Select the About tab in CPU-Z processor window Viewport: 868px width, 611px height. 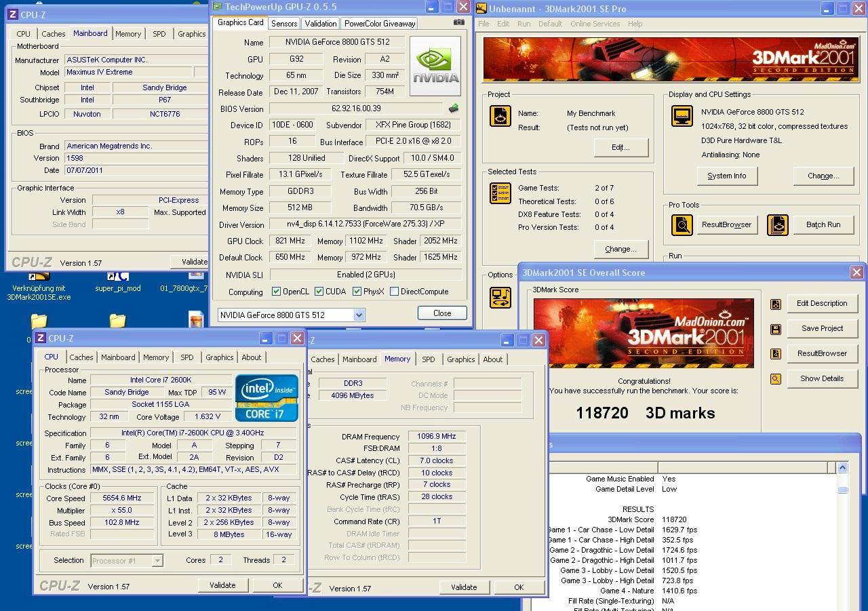pyautogui.click(x=252, y=357)
